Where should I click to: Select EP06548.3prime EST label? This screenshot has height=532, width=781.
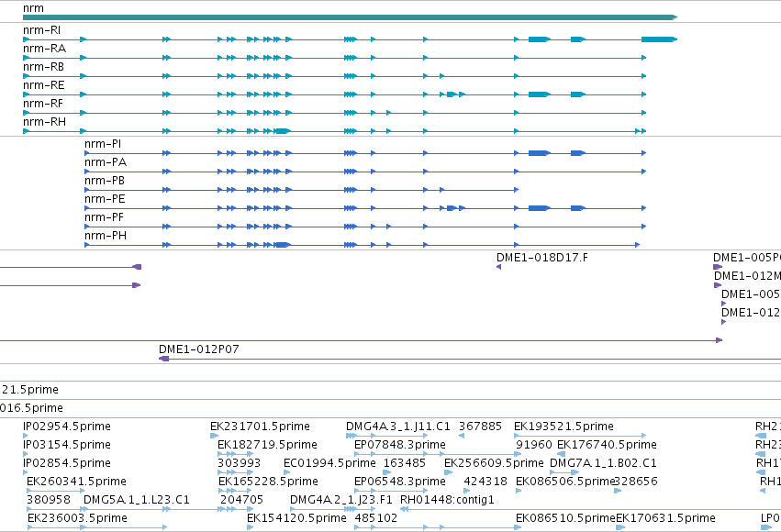pos(400,482)
